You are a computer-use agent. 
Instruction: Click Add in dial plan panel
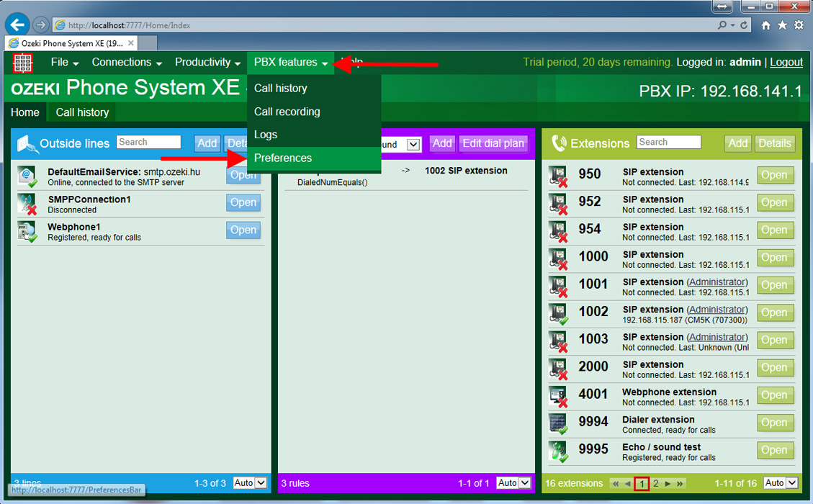[x=442, y=143]
